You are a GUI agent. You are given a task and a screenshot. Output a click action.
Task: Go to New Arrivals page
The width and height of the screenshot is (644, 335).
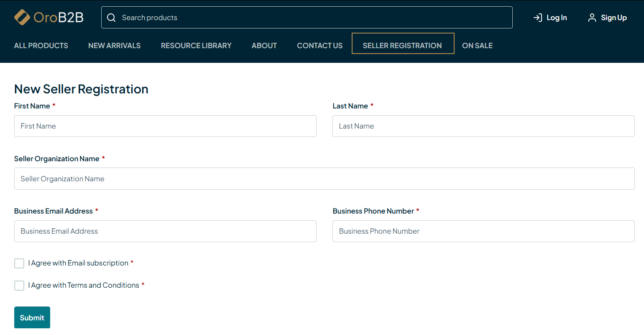114,46
